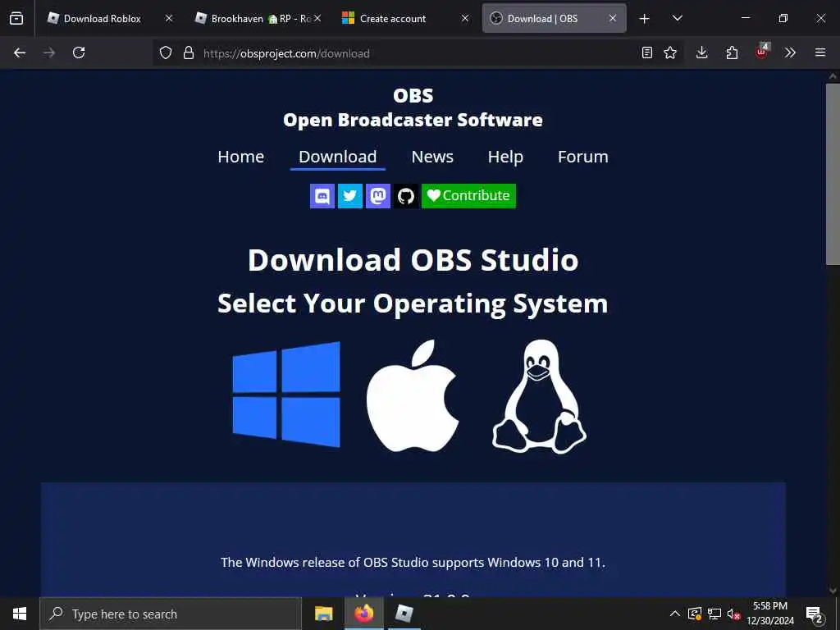Open the taskbar clock and date
840x630 pixels.
point(770,614)
